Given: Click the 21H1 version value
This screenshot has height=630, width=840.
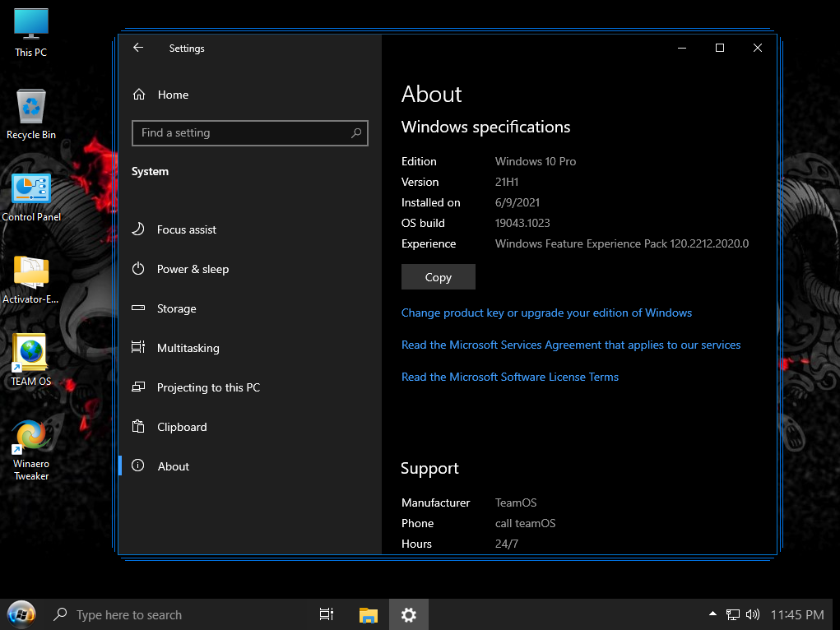Looking at the screenshot, I should tap(507, 182).
